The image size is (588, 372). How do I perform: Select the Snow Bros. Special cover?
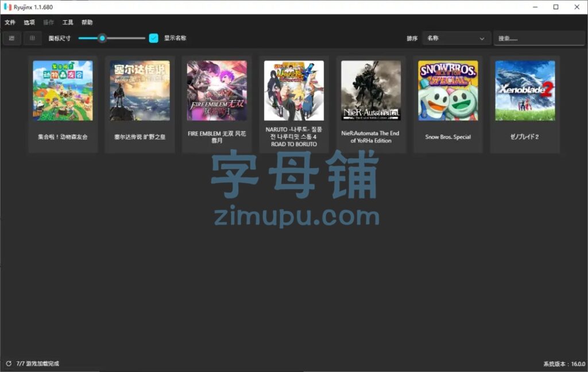tap(448, 91)
